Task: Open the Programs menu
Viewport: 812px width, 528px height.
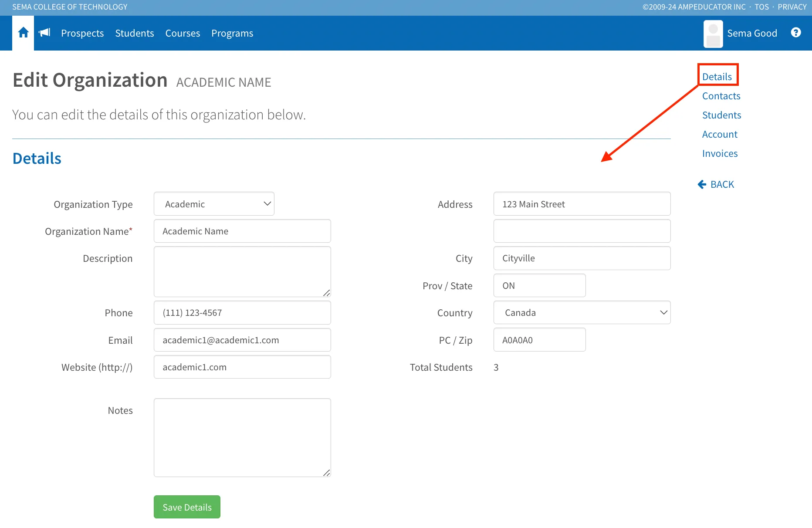Action: tap(232, 33)
